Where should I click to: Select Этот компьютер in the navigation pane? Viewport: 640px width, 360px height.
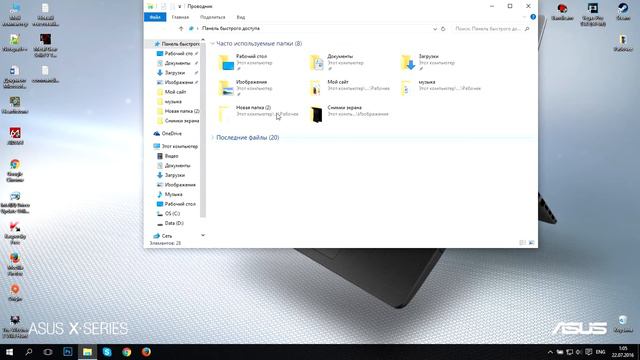pyautogui.click(x=176, y=146)
